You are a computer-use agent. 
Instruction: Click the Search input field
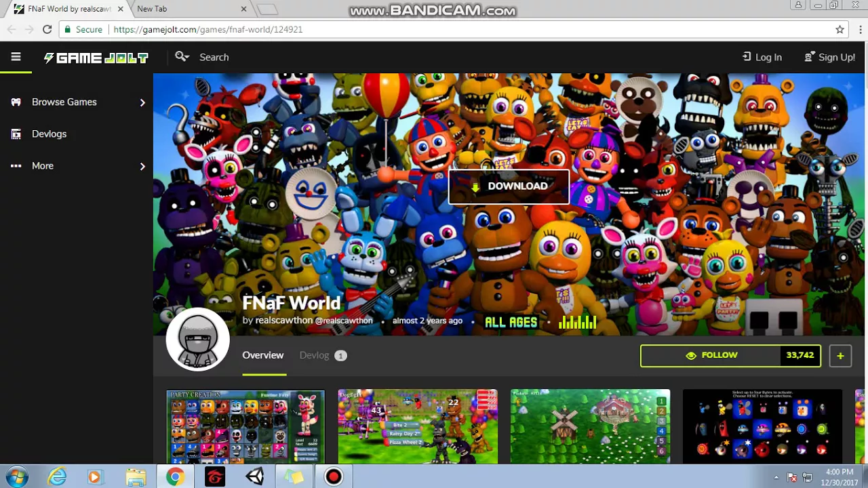[x=214, y=57]
